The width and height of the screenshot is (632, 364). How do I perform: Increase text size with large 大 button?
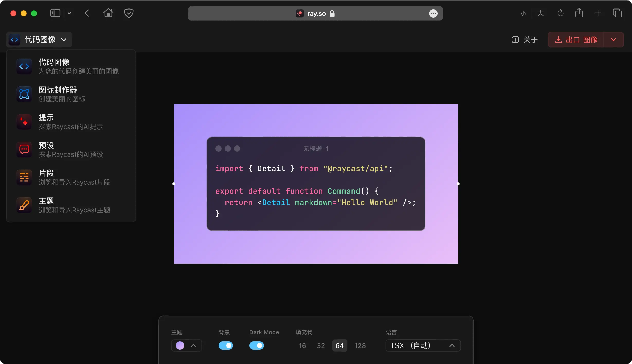tap(540, 13)
